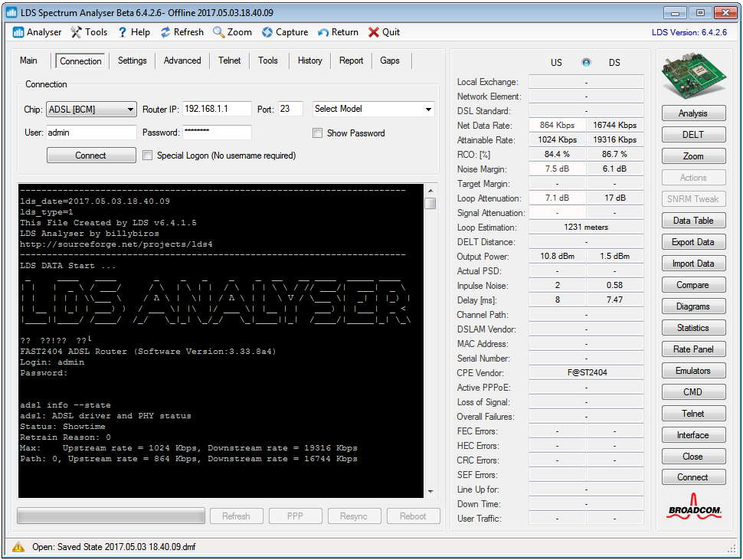Click the round indicator between US and DS
This screenshot has width=743, height=560.
click(x=586, y=63)
